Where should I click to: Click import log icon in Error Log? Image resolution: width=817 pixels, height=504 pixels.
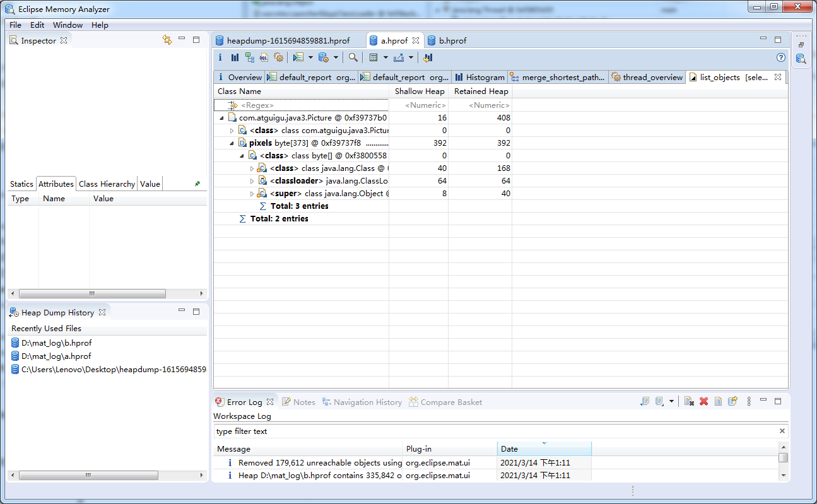coord(659,401)
